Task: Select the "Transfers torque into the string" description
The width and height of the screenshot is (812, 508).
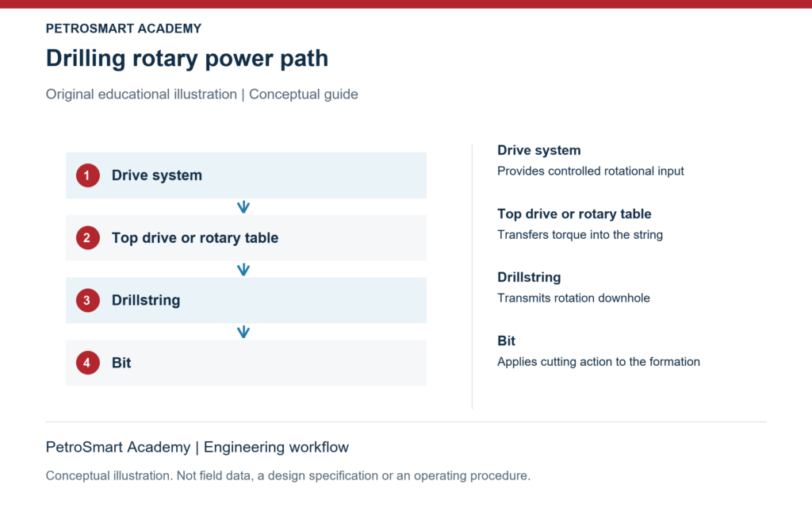Action: (x=580, y=235)
